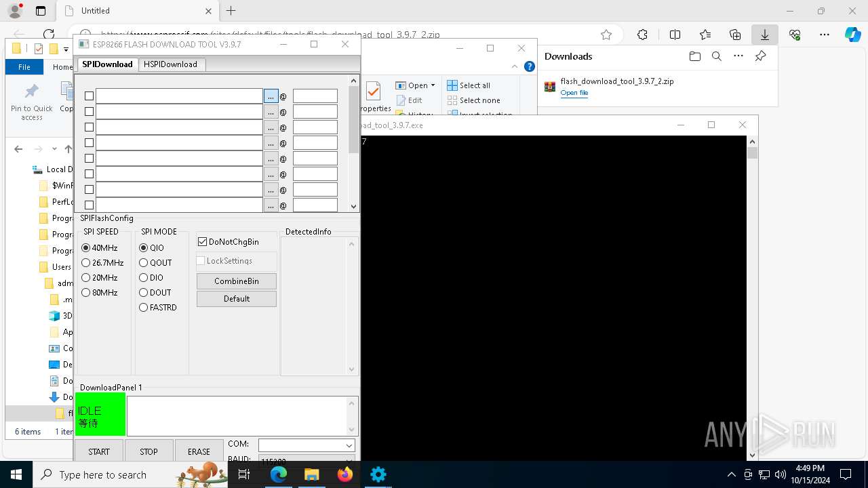Viewport: 868px width, 488px height.
Task: Click first row browse ... button
Action: pyautogui.click(x=271, y=96)
